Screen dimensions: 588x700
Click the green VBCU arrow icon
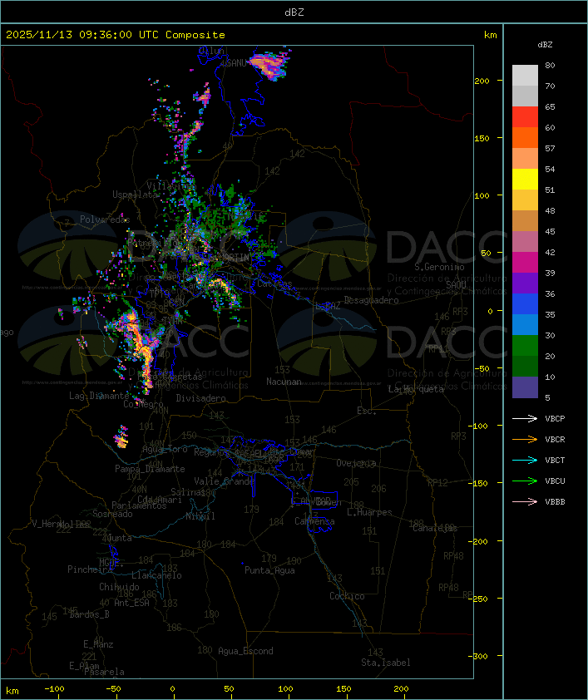(525, 481)
